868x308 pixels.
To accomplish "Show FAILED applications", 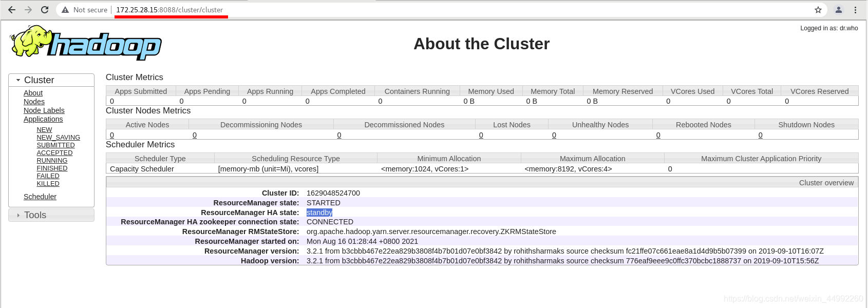I will 48,176.
